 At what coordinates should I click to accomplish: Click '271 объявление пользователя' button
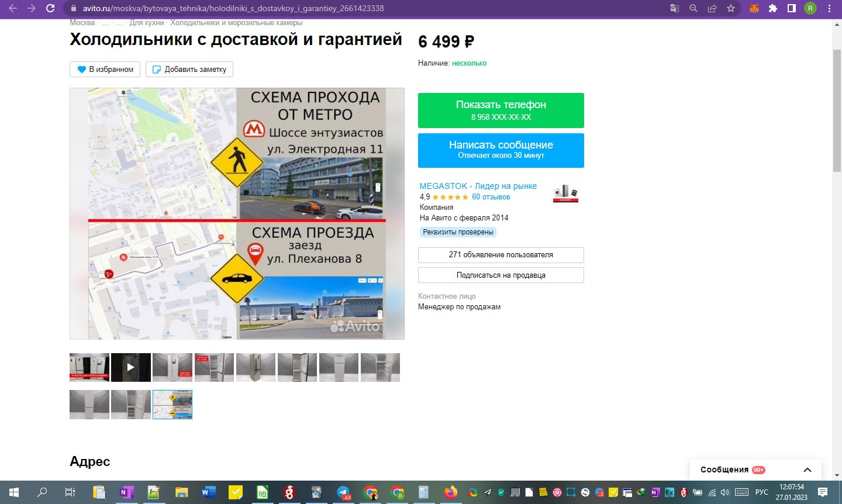click(501, 255)
